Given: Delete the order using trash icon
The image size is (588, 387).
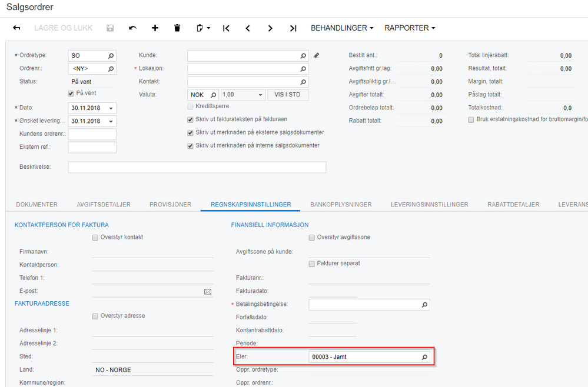Looking at the screenshot, I should point(177,28).
